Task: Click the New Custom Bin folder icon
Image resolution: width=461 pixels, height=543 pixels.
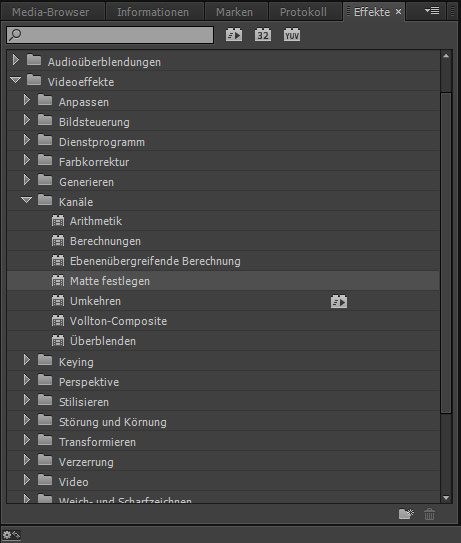Action: [x=406, y=514]
